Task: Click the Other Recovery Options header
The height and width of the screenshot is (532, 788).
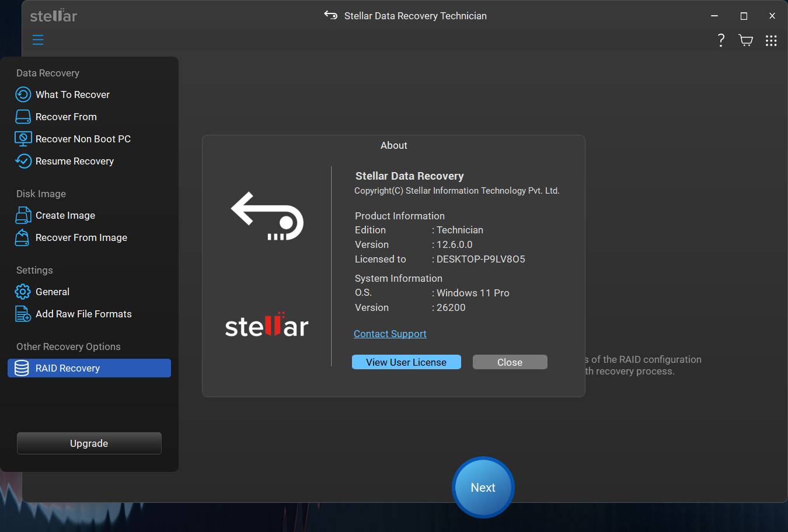Action: [68, 346]
